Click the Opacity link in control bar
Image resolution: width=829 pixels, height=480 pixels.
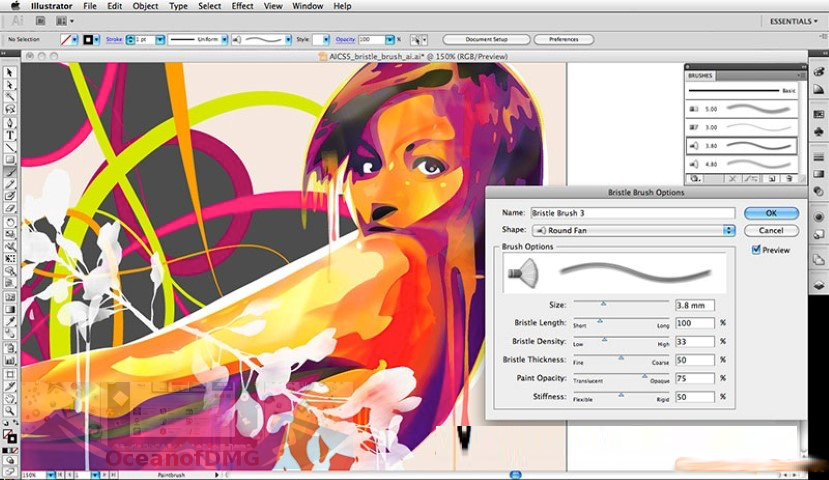[345, 40]
